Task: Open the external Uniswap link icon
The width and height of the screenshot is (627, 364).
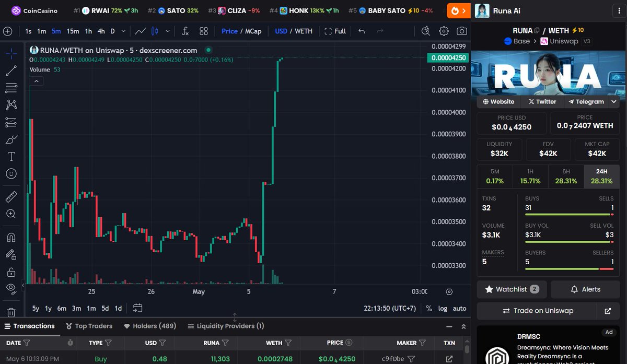Action: pos(608,311)
